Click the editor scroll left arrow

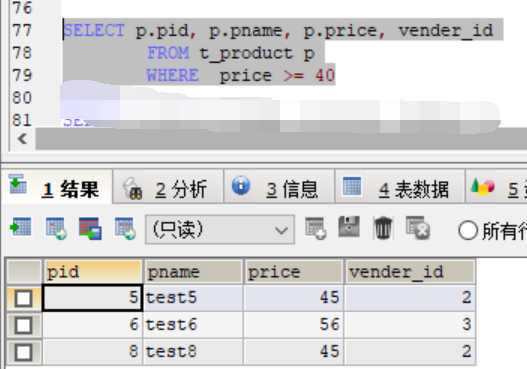[22, 138]
